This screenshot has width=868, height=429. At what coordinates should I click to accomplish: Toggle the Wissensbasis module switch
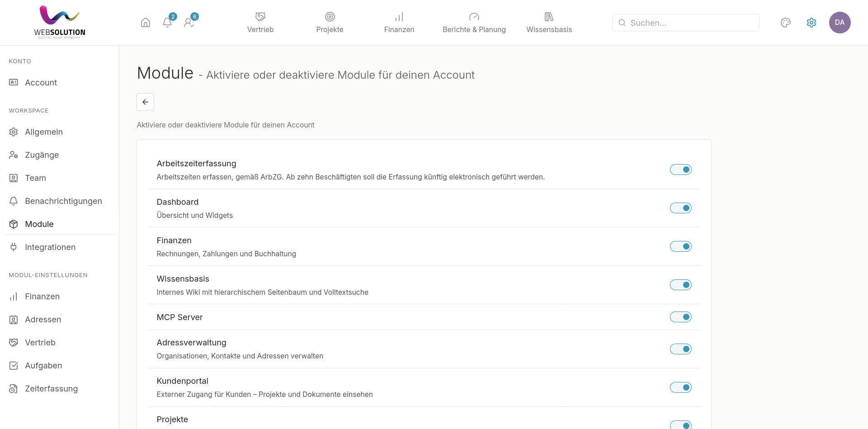(681, 285)
